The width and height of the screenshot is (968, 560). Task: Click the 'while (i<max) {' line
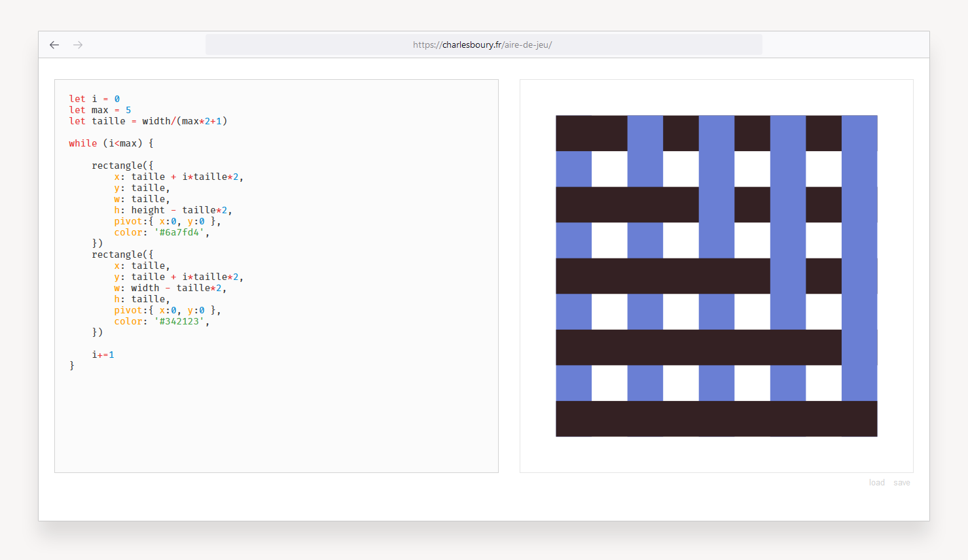pyautogui.click(x=111, y=144)
